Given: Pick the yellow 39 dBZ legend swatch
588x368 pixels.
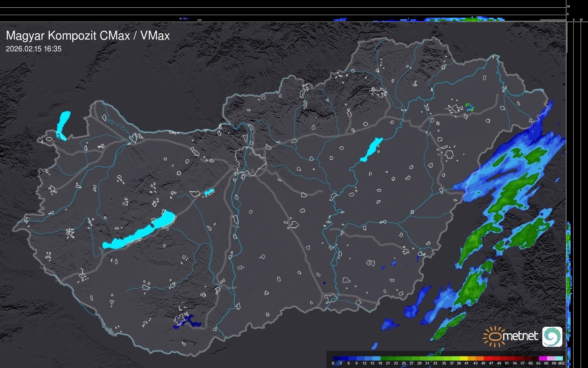Looking at the screenshot, I should pos(463,358).
